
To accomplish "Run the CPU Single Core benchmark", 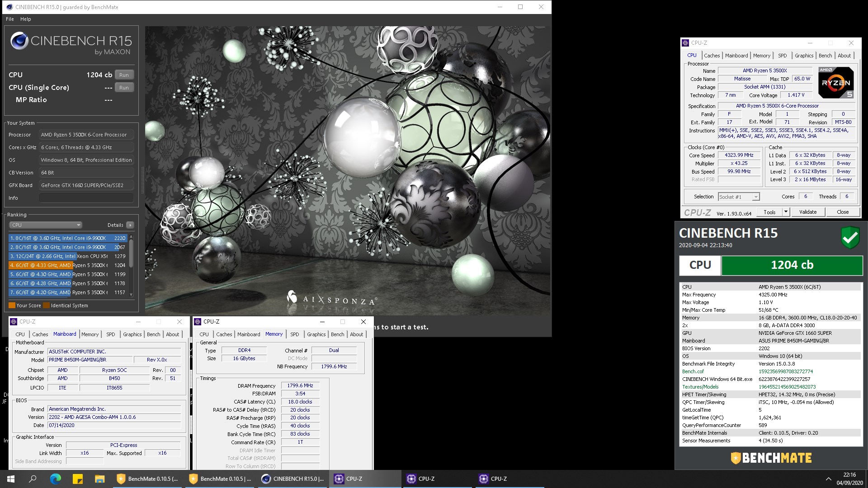I will (x=124, y=88).
